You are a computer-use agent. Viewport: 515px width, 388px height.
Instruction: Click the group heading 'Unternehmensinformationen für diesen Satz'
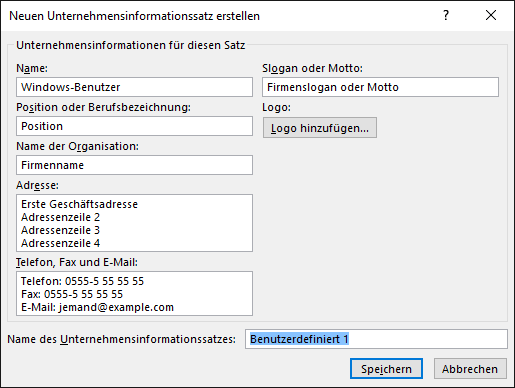pyautogui.click(x=131, y=45)
